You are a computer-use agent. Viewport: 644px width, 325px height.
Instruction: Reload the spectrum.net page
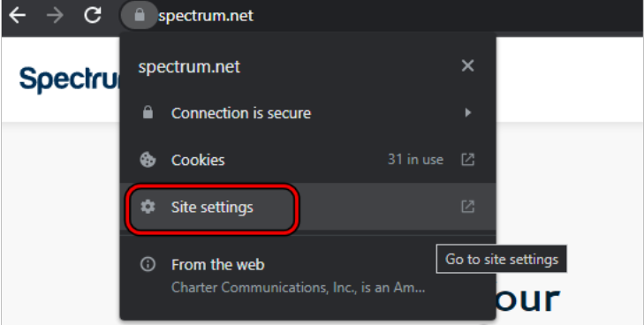pyautogui.click(x=93, y=15)
